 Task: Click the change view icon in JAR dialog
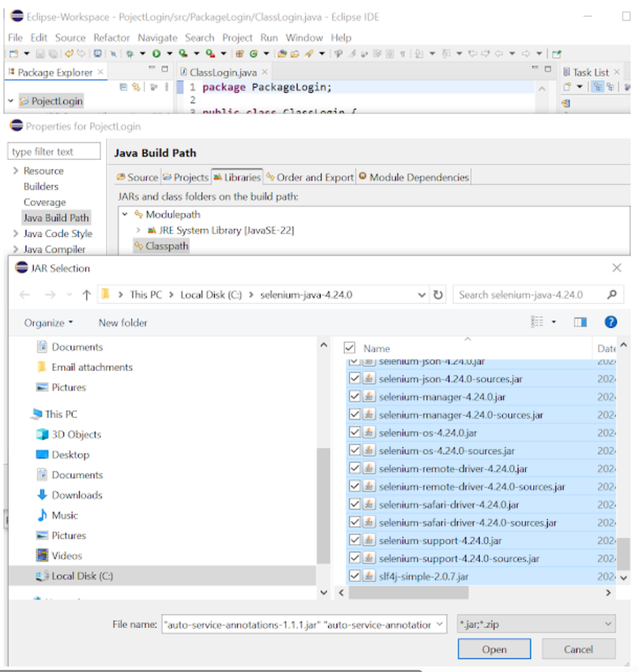click(x=537, y=322)
